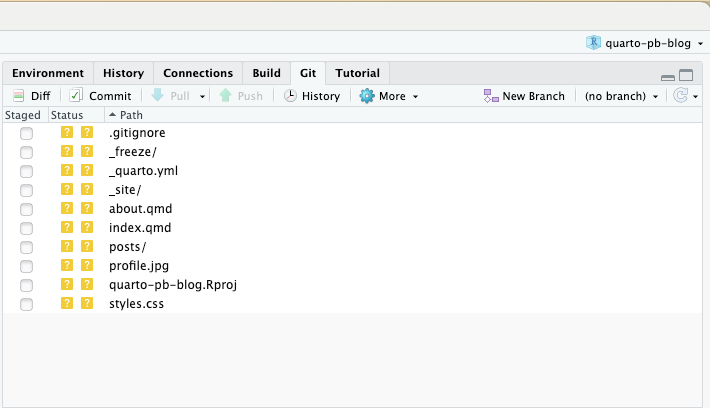The width and height of the screenshot is (710, 408).
Task: Click the second status icon for index.qmd
Action: coord(86,227)
